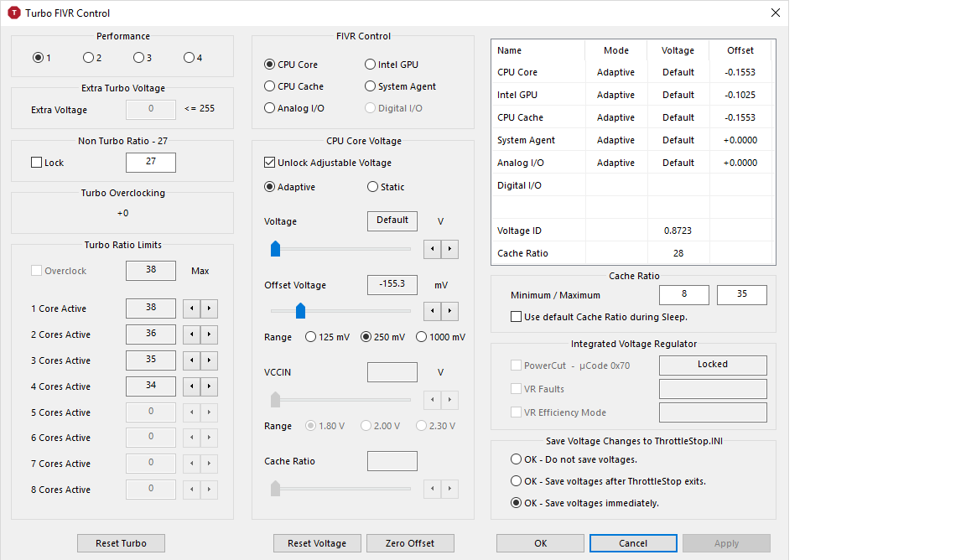Click left arrow beside Voltage slider
Screen dimensions: 966x560
tap(433, 249)
